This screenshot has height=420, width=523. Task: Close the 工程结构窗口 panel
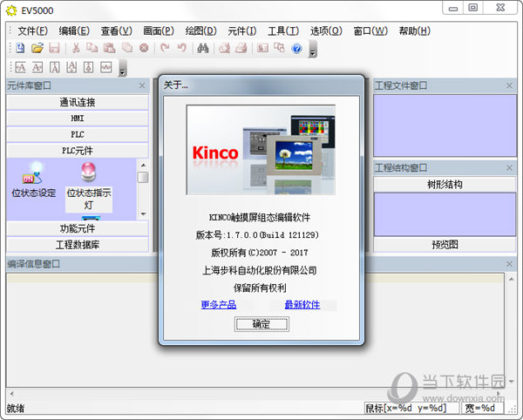point(509,167)
